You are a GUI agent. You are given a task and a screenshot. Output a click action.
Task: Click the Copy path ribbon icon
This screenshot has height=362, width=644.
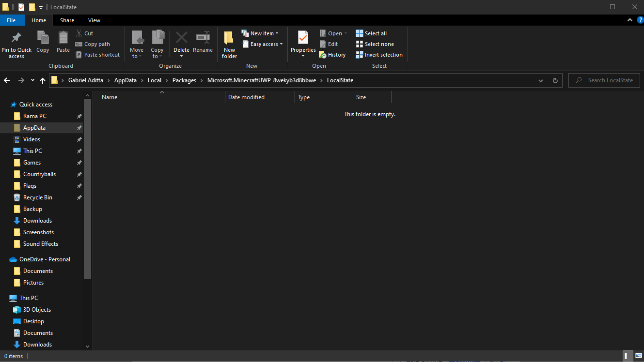pyautogui.click(x=79, y=44)
